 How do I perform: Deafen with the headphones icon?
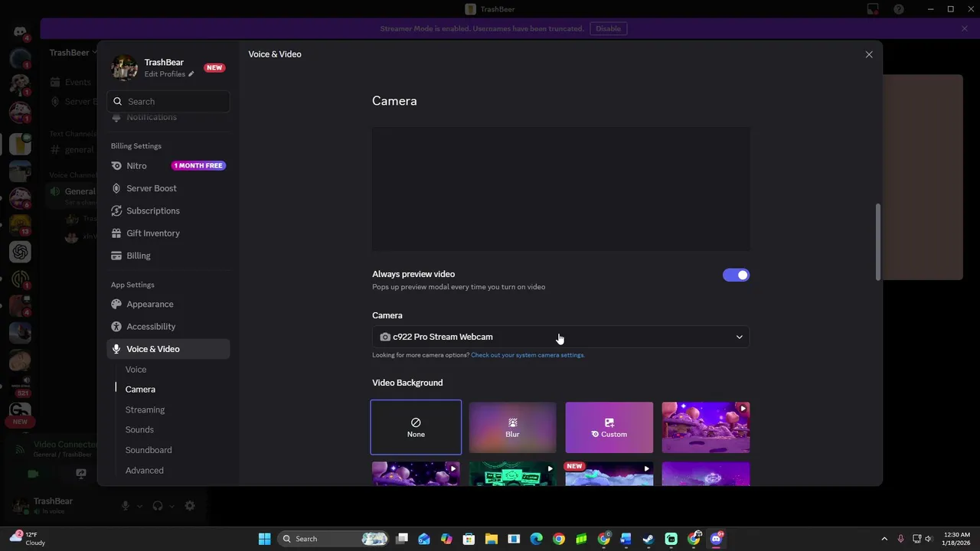(x=157, y=506)
